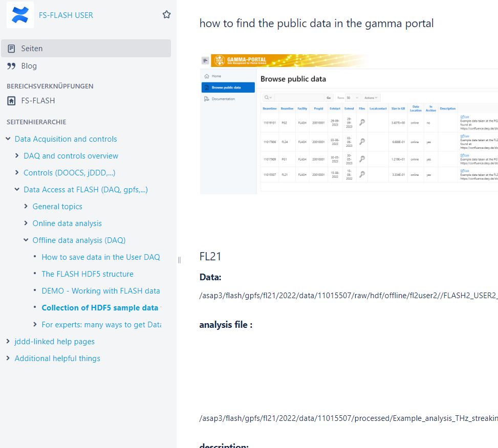This screenshot has height=448, width=498.
Task: Collapse Offline data analysis (DAQ) node
Action: [x=26, y=240]
